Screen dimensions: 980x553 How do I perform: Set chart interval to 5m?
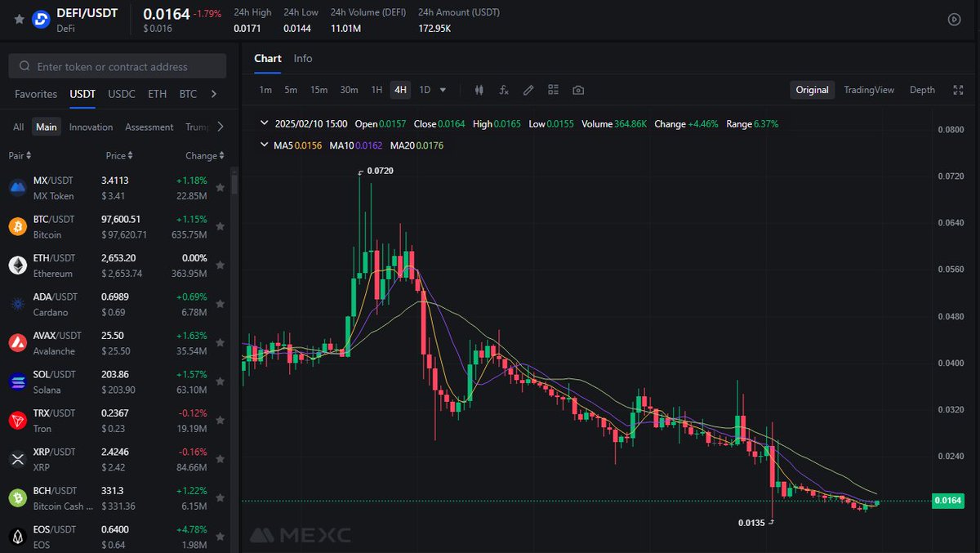(x=291, y=90)
